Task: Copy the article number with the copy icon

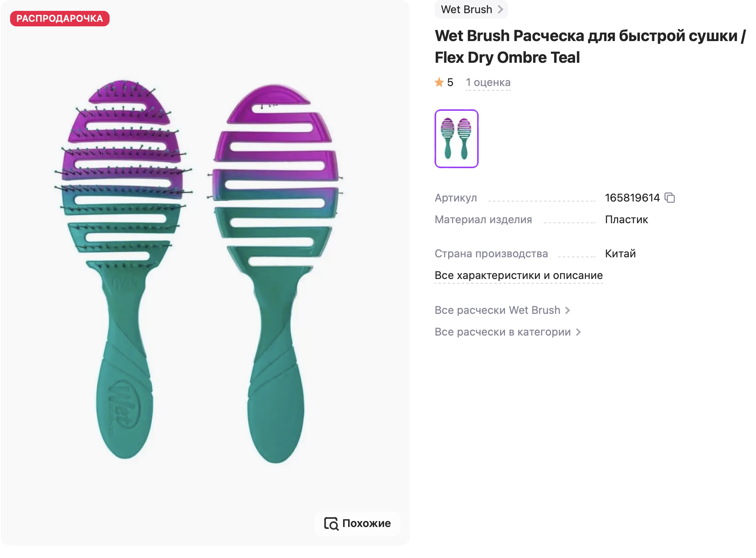Action: tap(670, 198)
